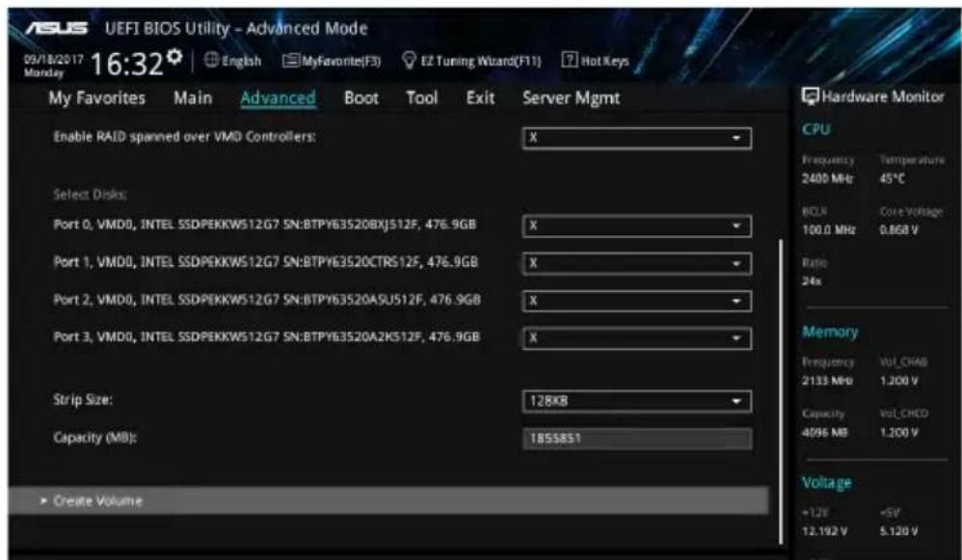Click the 45°C temperature value
Image resolution: width=962 pixels, height=560 pixels.
pyautogui.click(x=892, y=179)
